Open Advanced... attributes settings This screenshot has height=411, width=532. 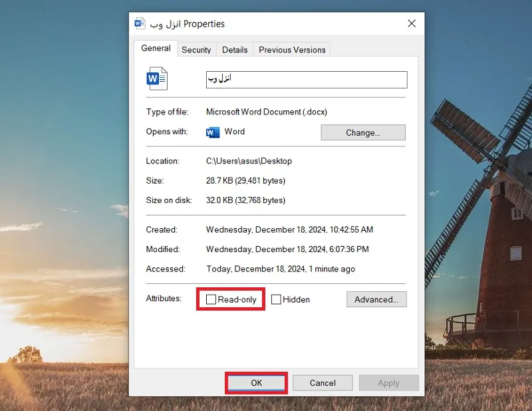[376, 299]
